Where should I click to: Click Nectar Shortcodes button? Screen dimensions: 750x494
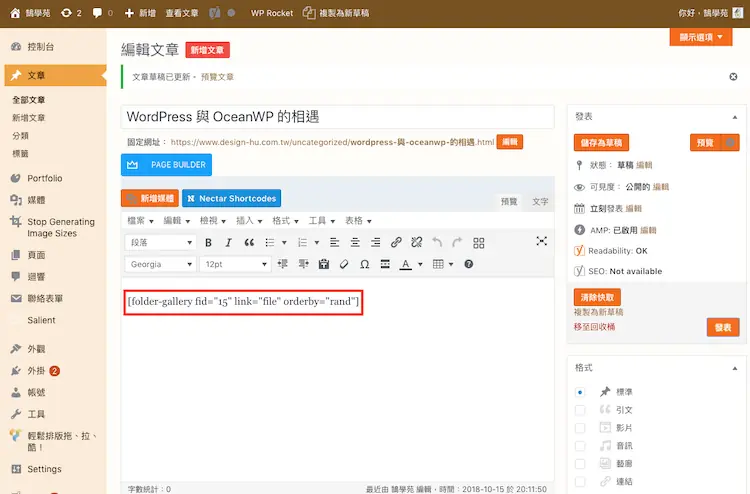coord(232,198)
